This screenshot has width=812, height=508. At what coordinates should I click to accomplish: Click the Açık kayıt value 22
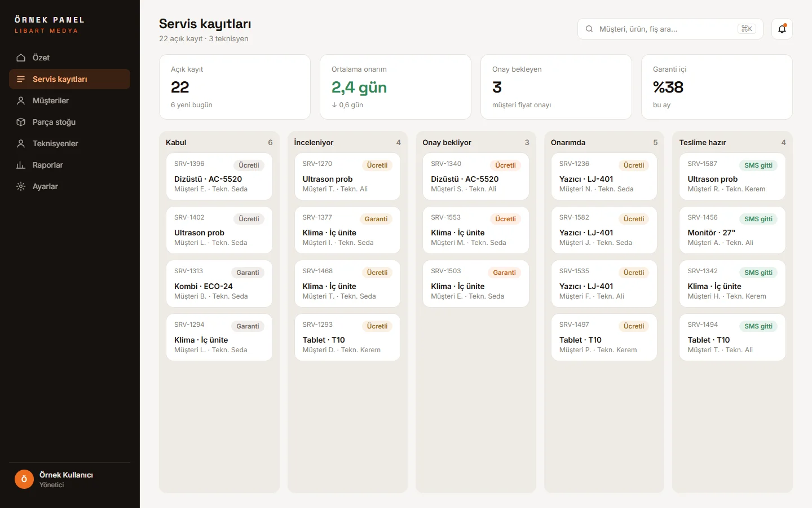tap(180, 87)
